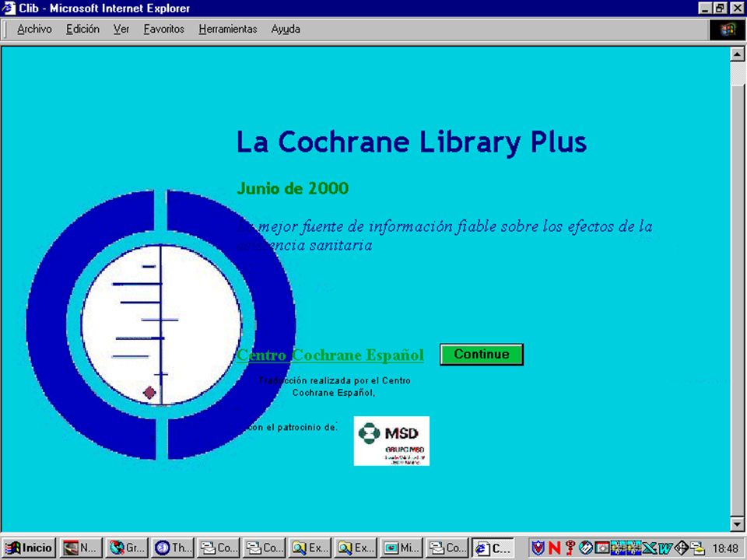
Task: Click the "con el patrocinio de" text
Action: 292,428
